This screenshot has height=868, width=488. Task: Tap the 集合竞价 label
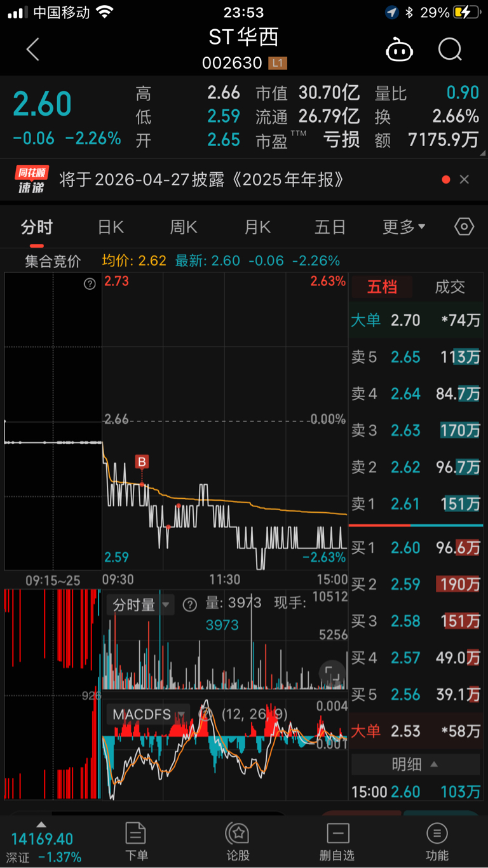point(53,261)
